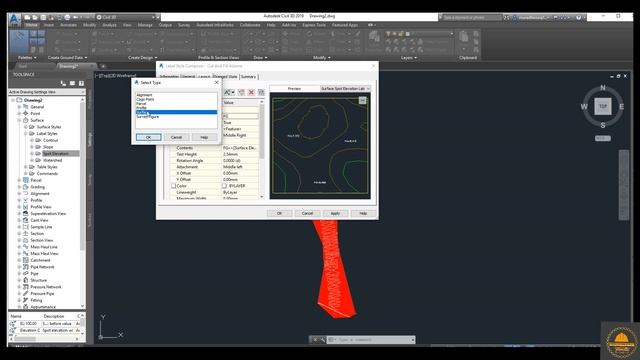Click the Save quick access icon
The image size is (640, 360).
43,17
